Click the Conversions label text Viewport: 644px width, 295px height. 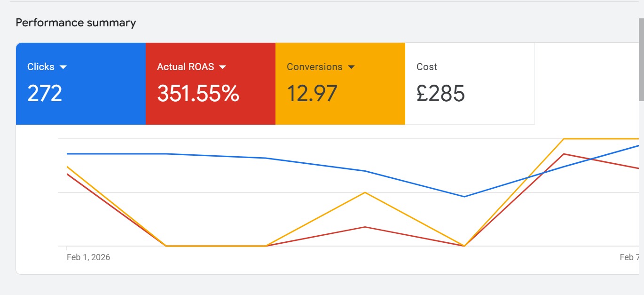[x=314, y=67]
